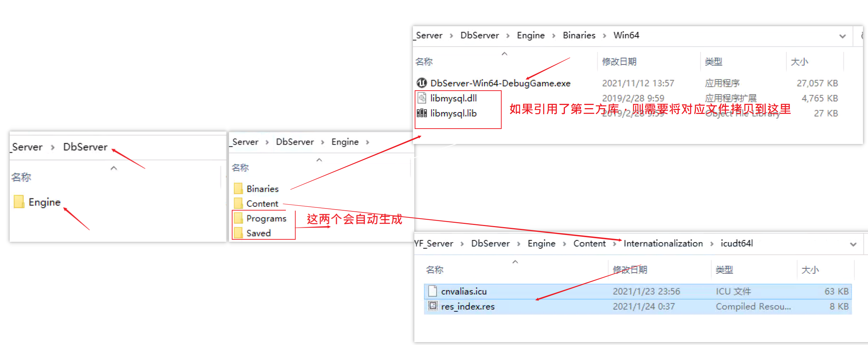The width and height of the screenshot is (868, 345).
Task: Click the date 2021/1/24 0:37
Action: tap(644, 306)
